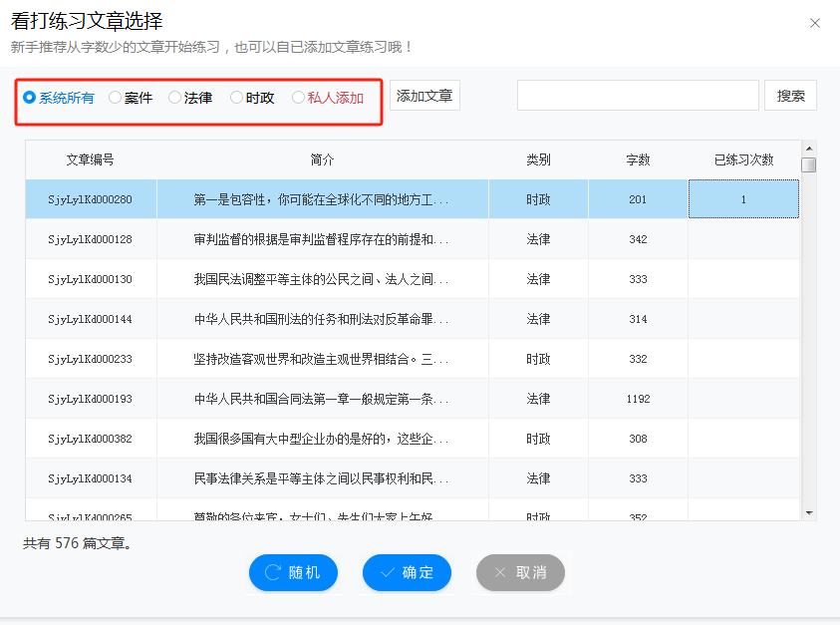Select the 时政 radio button
This screenshot has height=625, width=840.
[x=236, y=97]
